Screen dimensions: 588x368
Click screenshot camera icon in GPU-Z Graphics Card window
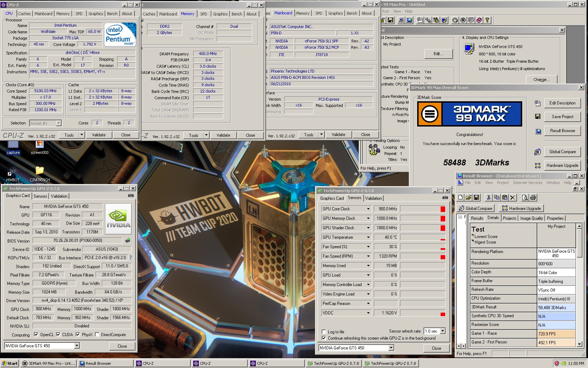pos(131,196)
